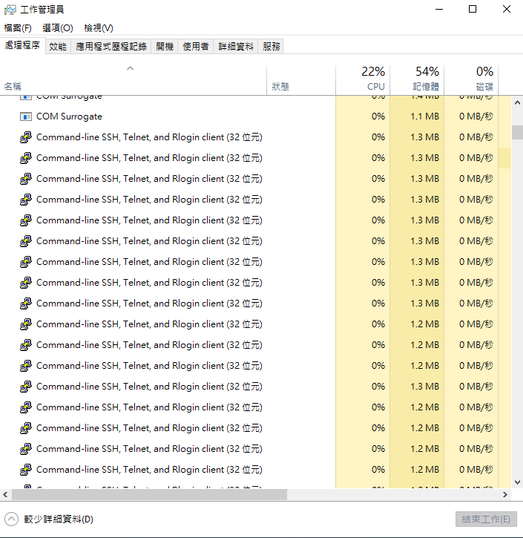Click the 較少詳細資料(D) label
Image resolution: width=523 pixels, height=538 pixels.
58,519
